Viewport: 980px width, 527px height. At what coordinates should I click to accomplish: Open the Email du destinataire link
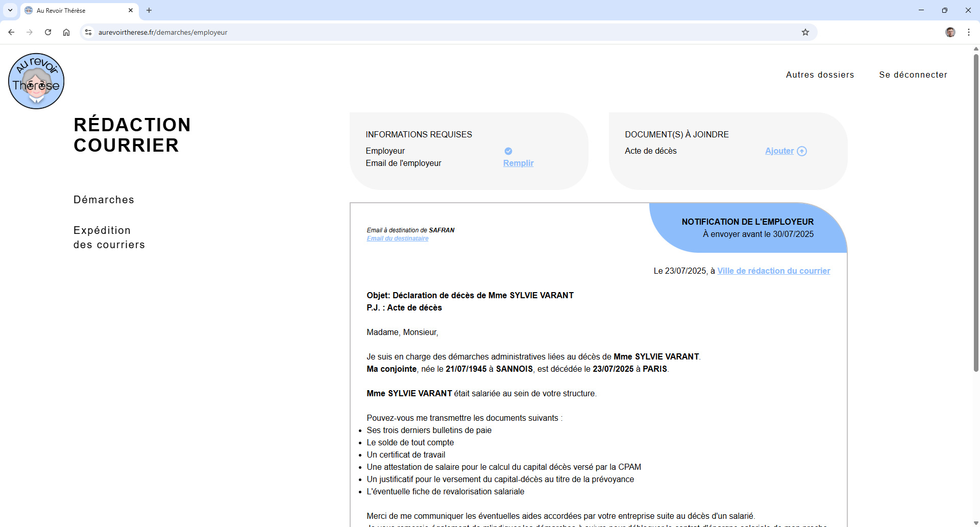pos(398,238)
